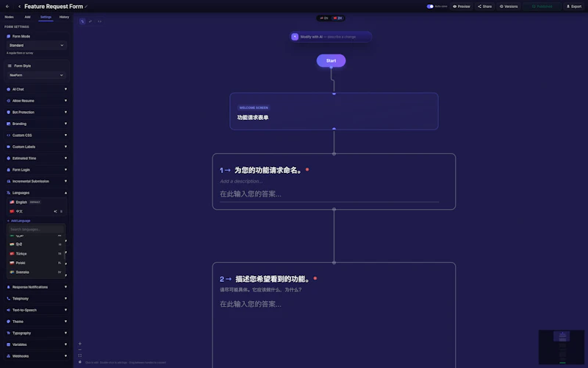588x368 pixels.
Task: Click the delete icon next to 中文
Action: (x=62, y=211)
